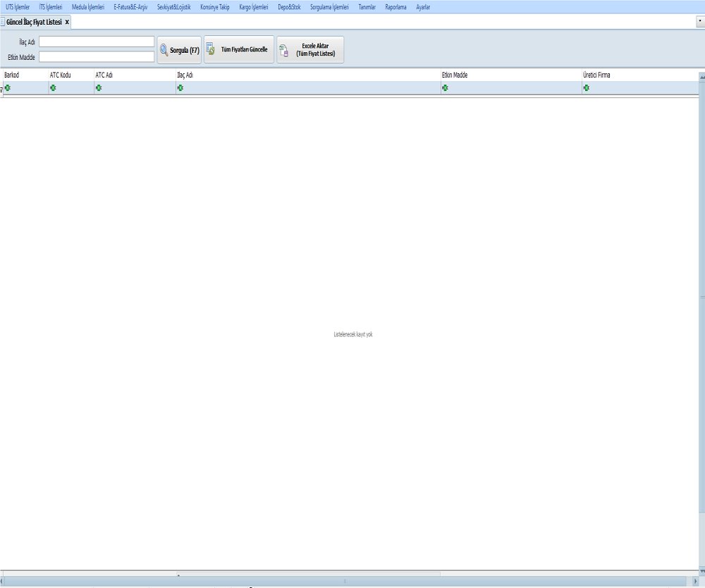Click Excele Aktar (Tüm Fiyat Listesi) button
The width and height of the screenshot is (705, 588).
pos(310,50)
